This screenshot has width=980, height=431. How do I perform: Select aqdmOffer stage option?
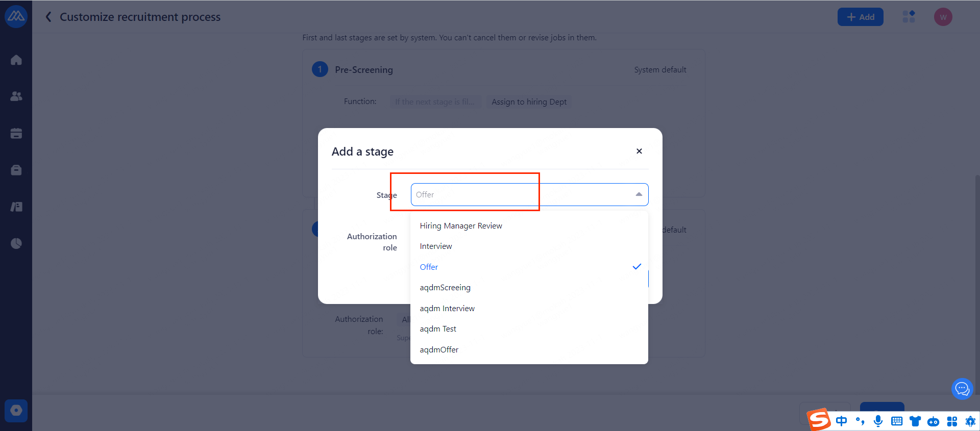click(x=439, y=350)
